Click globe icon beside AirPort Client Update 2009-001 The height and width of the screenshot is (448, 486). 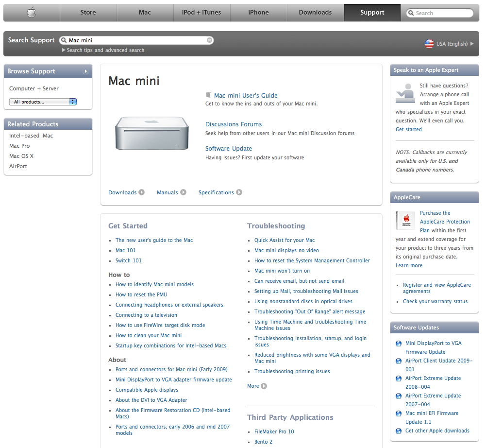coord(399,361)
